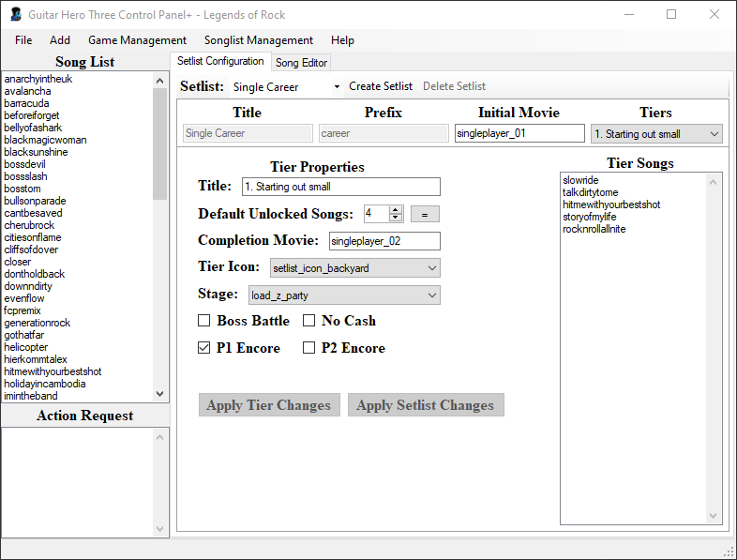
Task: Check the No Cash option
Action: (x=309, y=321)
